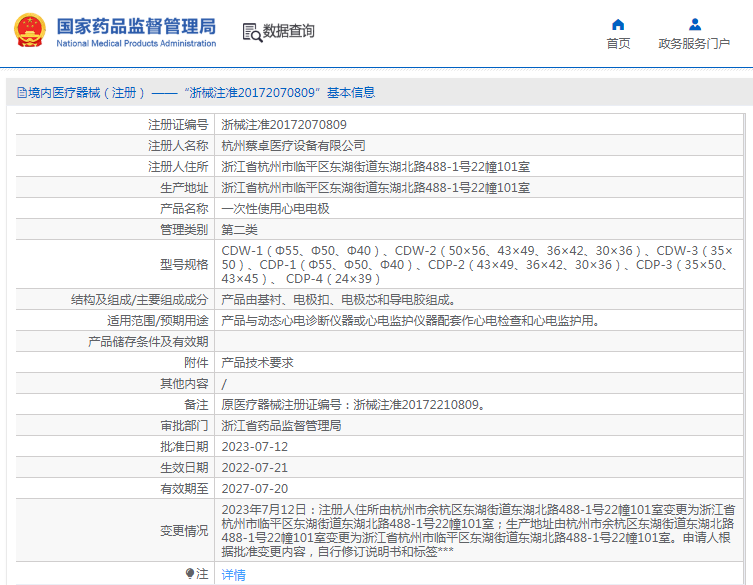
Task: Click 产品储存条件及有效期 label
Action: click(148, 342)
